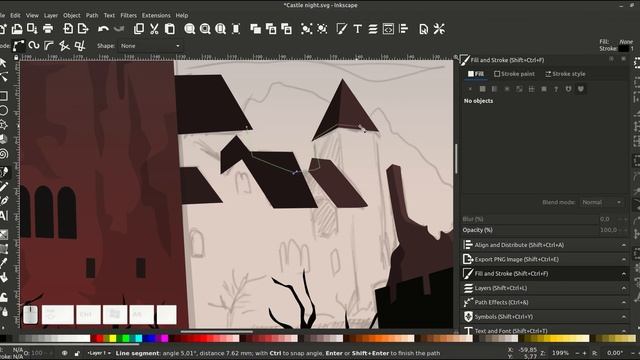Select the Spiral tool
Screen dimensions: 640x360
pos(4,154)
